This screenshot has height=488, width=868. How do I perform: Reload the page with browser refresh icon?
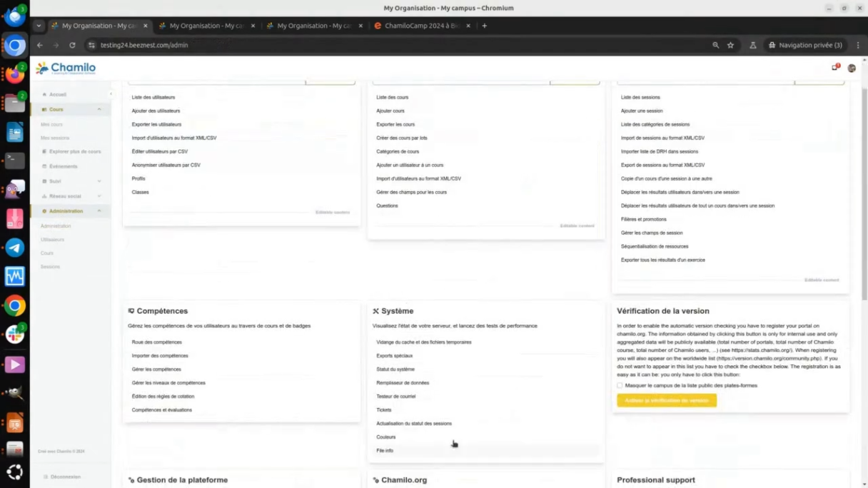pos(72,45)
